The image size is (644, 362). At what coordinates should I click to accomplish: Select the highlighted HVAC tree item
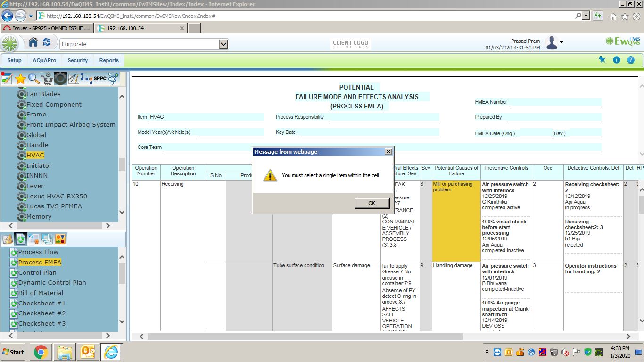coord(35,156)
